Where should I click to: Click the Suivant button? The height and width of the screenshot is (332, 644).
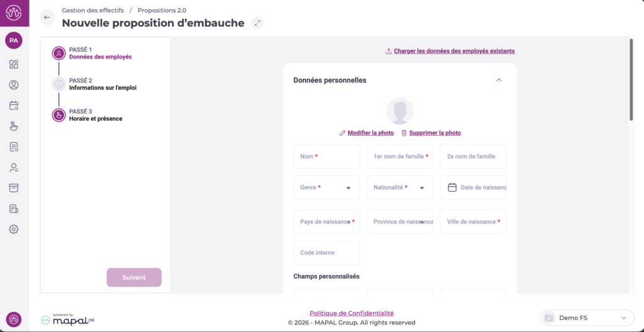134,277
